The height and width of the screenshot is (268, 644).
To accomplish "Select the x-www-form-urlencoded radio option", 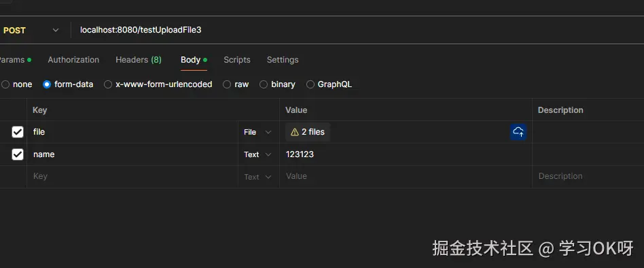I will [x=108, y=84].
